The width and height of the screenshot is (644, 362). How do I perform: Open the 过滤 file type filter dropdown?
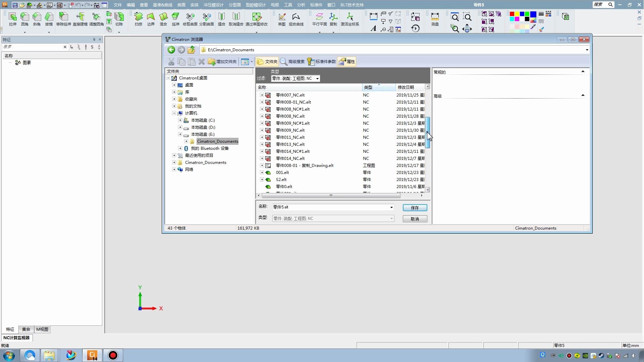click(317, 79)
